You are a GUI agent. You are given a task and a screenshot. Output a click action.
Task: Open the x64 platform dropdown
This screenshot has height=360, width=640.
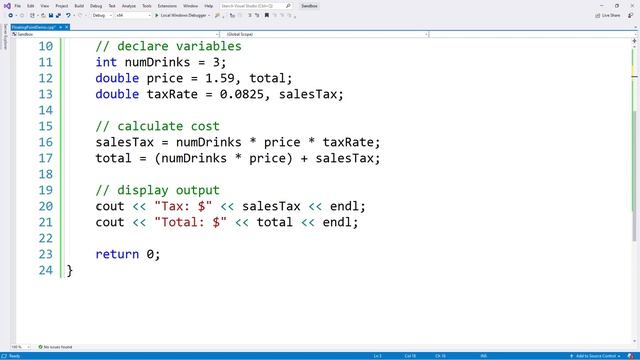pos(133,16)
